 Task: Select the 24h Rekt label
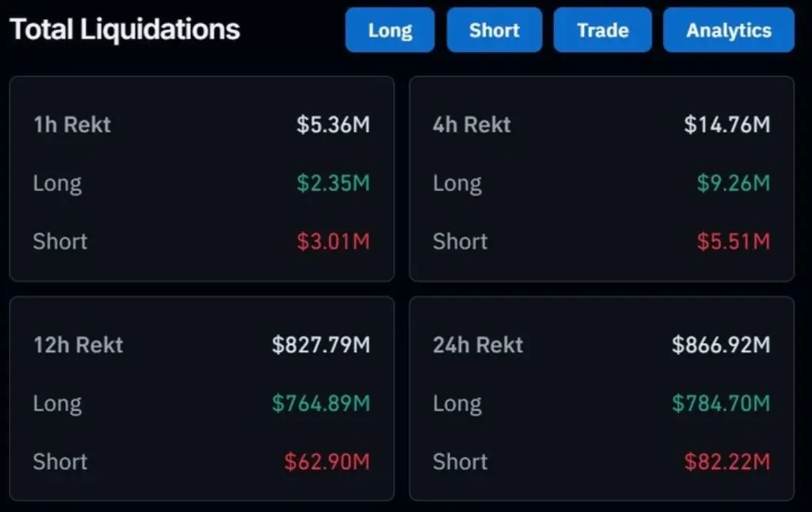(477, 345)
